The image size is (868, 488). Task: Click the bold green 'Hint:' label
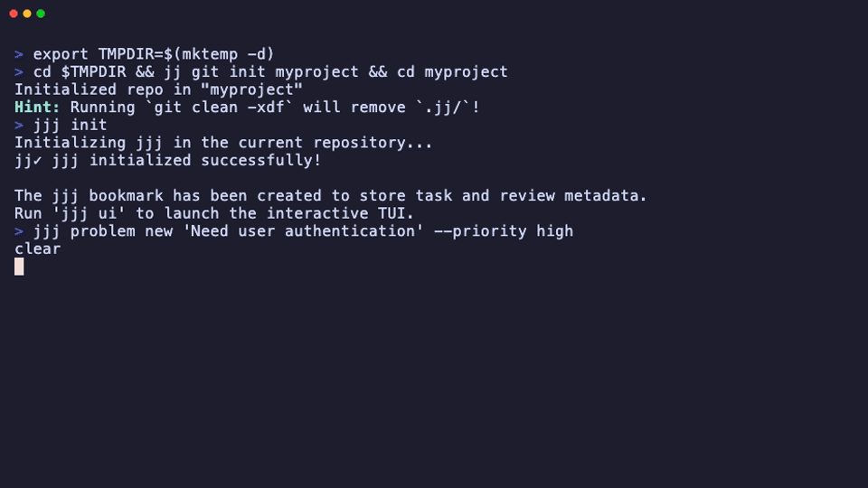[37, 108]
